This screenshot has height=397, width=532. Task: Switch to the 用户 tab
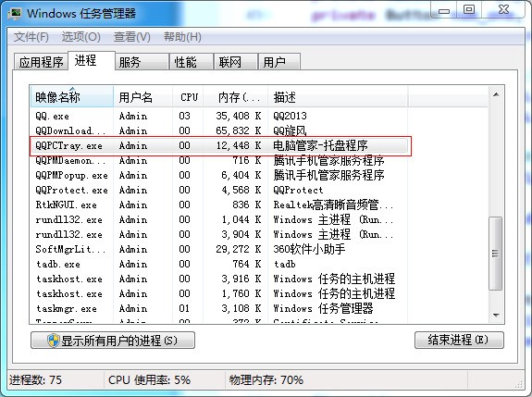click(x=278, y=62)
